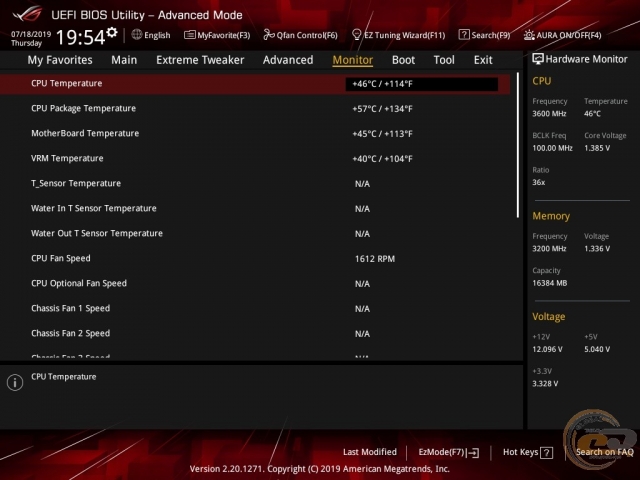Click +3.3V reading 3.328 V
Viewport: 640px width, 480px height.
(545, 384)
